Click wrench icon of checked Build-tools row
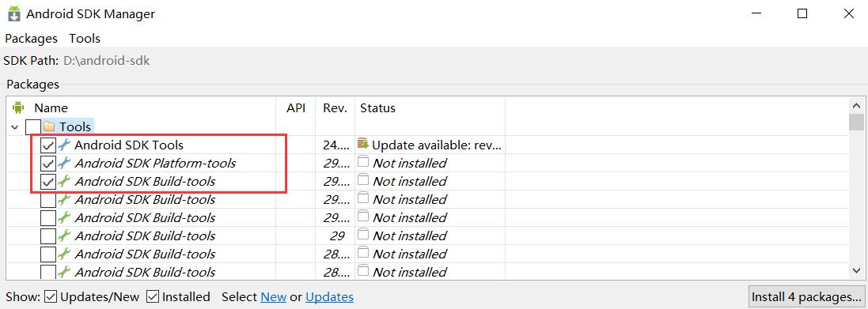This screenshot has width=868, height=309. coord(64,181)
